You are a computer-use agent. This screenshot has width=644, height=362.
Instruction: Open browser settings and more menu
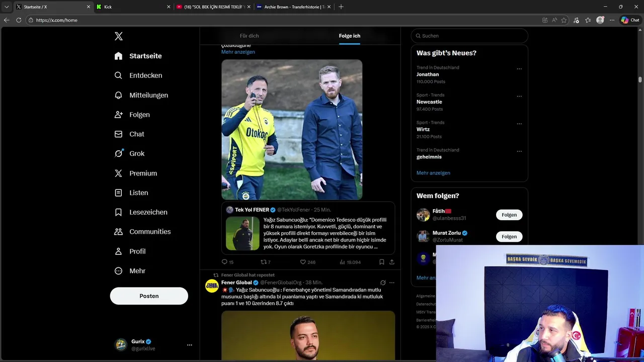click(612, 20)
